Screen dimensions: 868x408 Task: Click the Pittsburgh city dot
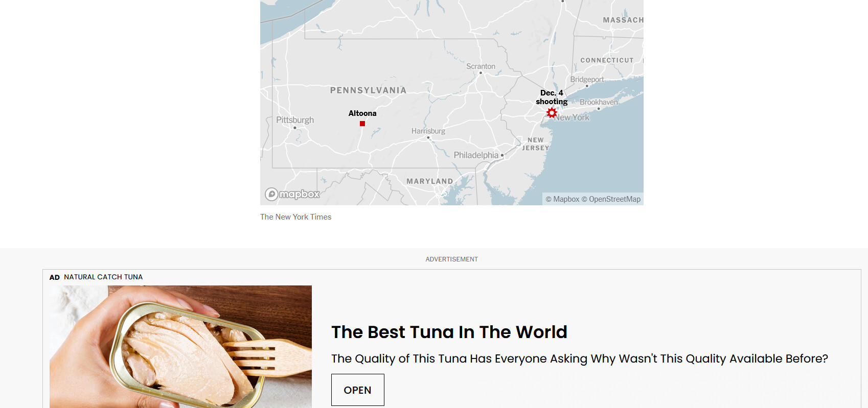(x=295, y=128)
